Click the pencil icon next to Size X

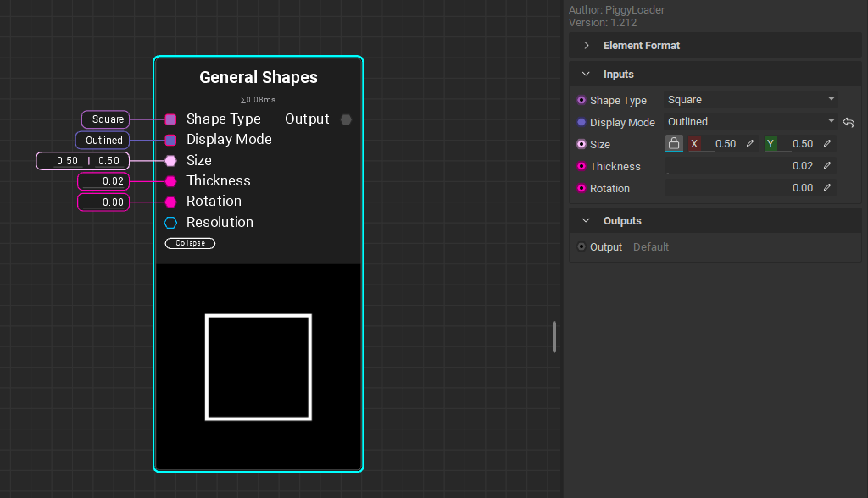(749, 144)
